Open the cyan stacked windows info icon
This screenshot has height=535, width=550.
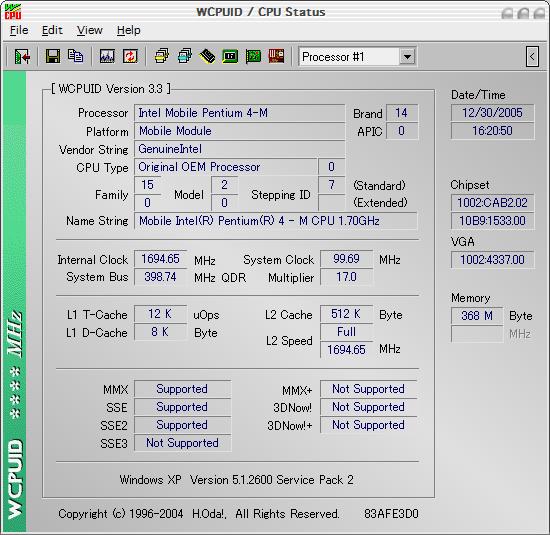coord(185,56)
